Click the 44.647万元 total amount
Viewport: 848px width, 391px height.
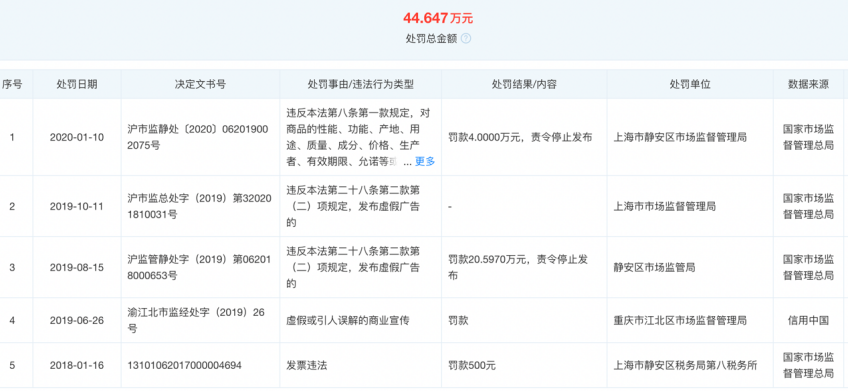click(x=438, y=18)
